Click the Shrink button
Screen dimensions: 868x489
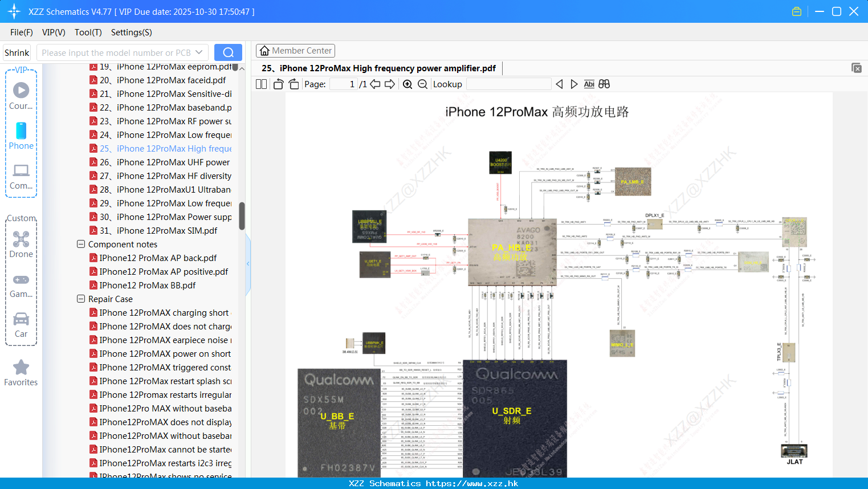pos(17,52)
